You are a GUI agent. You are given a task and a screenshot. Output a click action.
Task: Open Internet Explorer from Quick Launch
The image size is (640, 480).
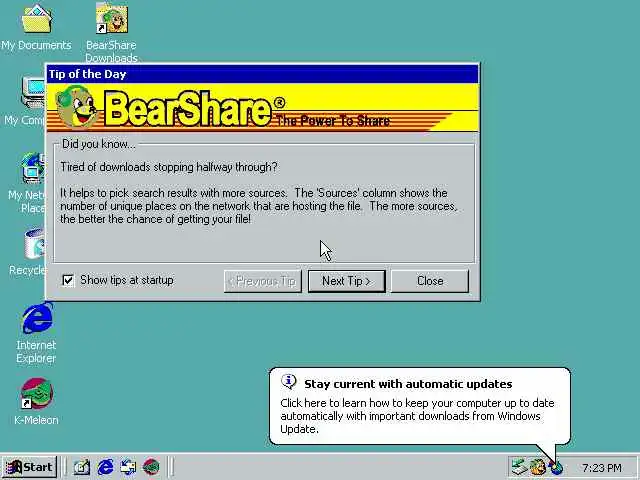105,467
